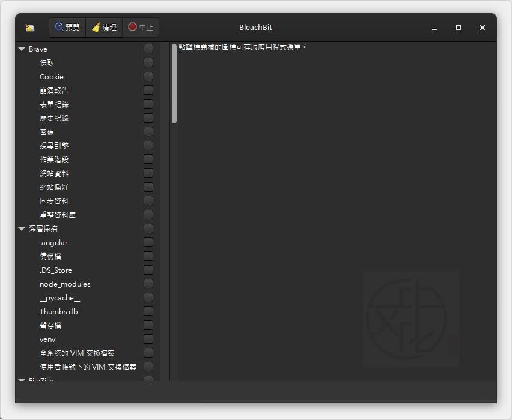Select the 網站資料 row
512x420 pixels.
click(54, 174)
